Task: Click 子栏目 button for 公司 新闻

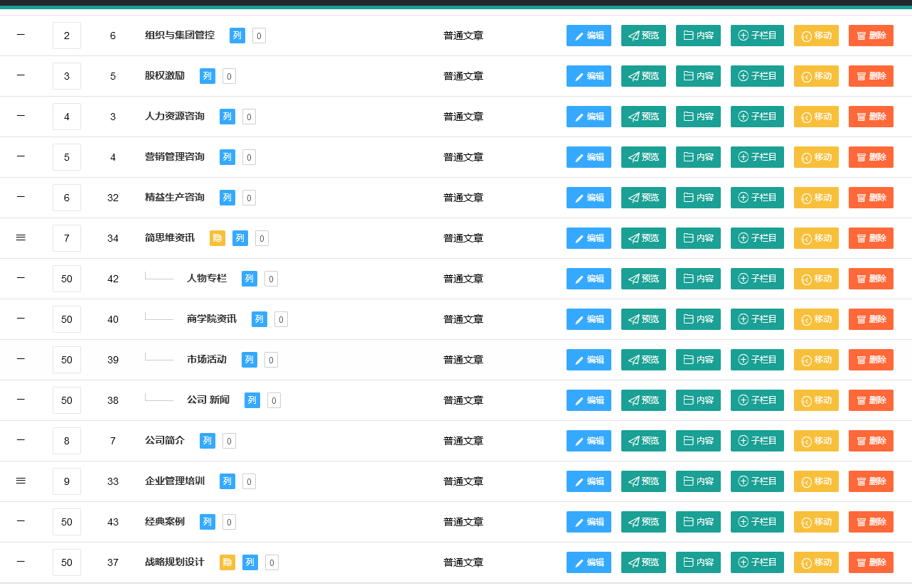Action: (x=757, y=400)
